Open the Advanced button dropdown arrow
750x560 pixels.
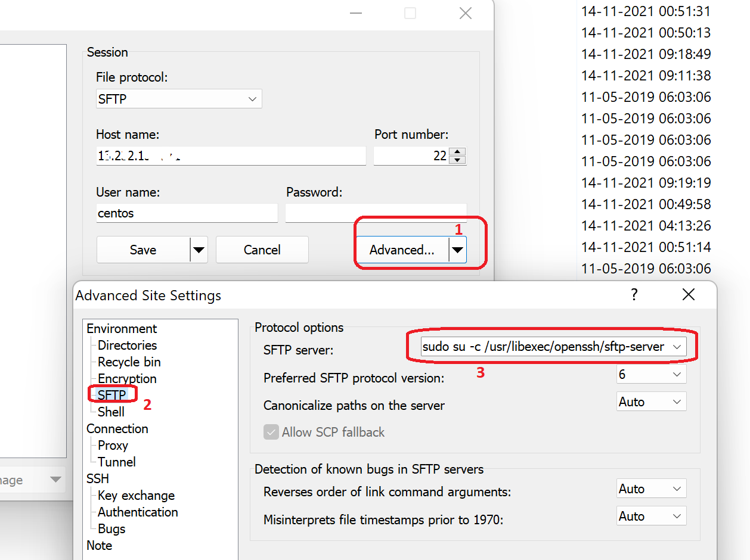click(x=458, y=250)
